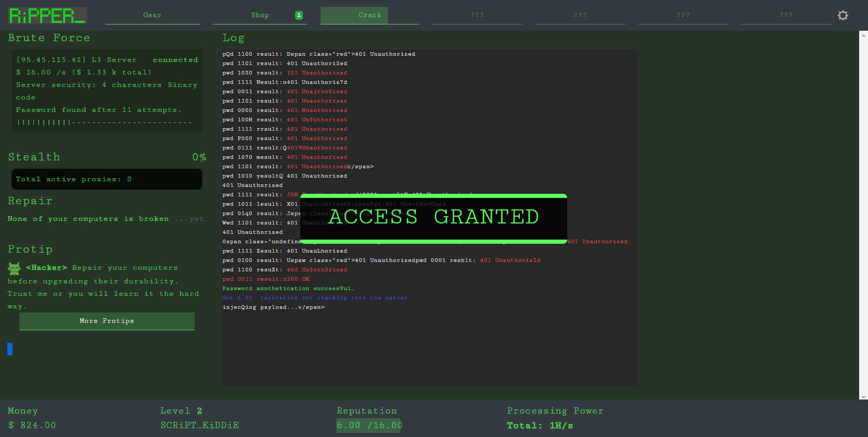868x437 pixels.
Task: Click the RiPPER_ logo
Action: (47, 16)
